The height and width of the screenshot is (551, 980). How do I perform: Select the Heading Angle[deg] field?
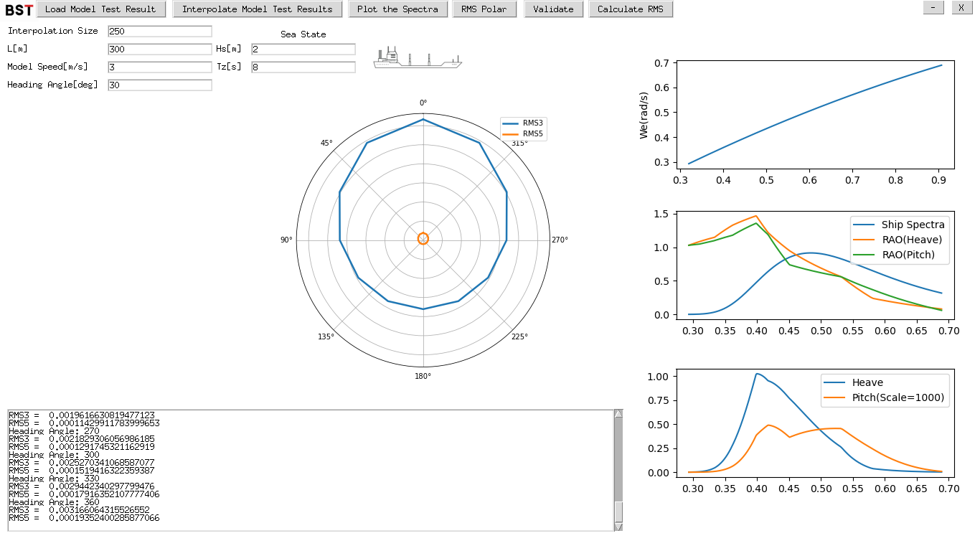(x=159, y=85)
